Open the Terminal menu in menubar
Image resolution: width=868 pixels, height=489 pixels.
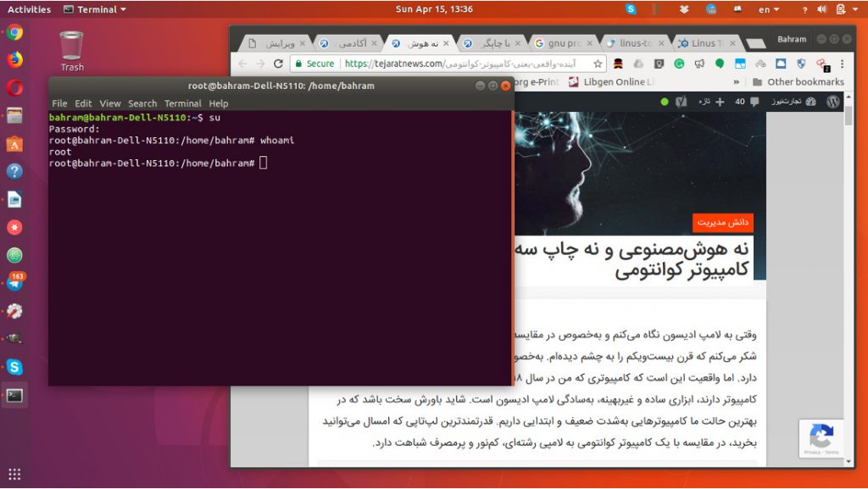click(x=183, y=103)
